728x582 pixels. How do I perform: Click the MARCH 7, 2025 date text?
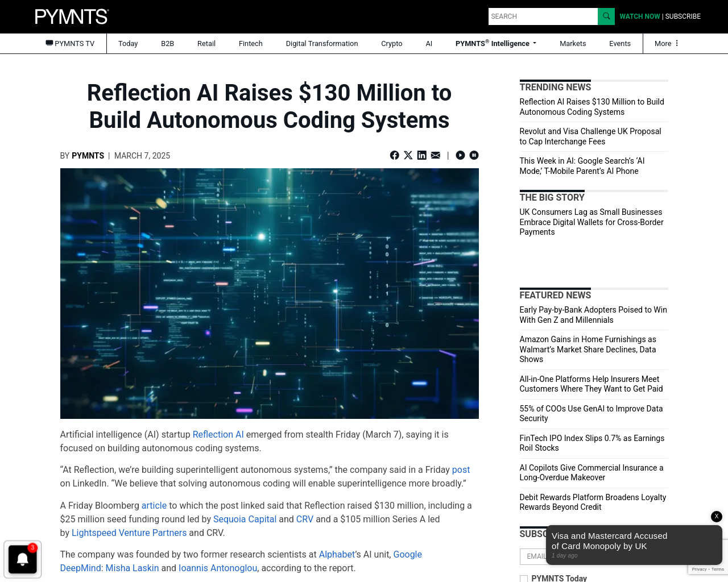pyautogui.click(x=142, y=156)
